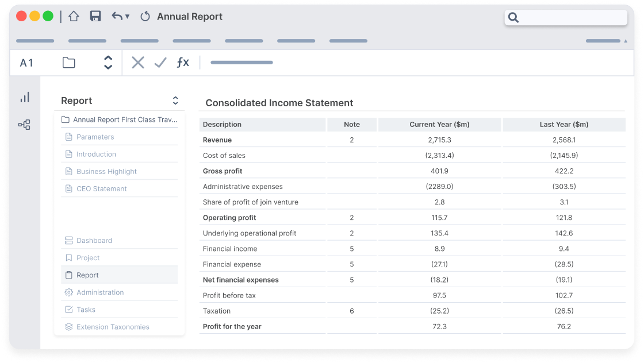The width and height of the screenshot is (644, 363).
Task: Switch to the Dashboard section
Action: coord(94,240)
